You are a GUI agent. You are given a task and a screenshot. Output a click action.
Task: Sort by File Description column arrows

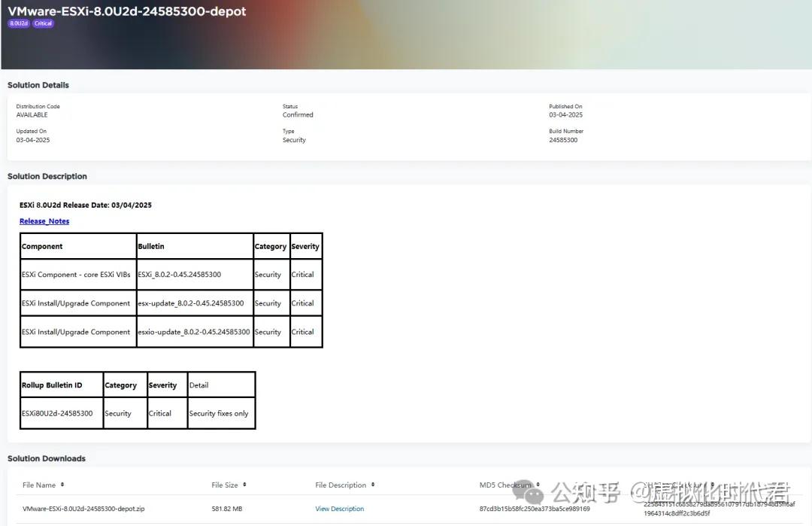373,485
